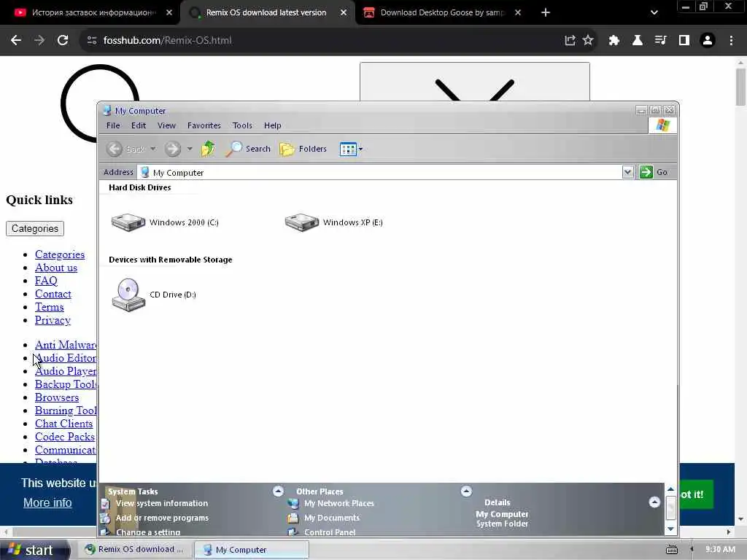
Task: Open Search in My Computer toolbar
Action: 248,149
